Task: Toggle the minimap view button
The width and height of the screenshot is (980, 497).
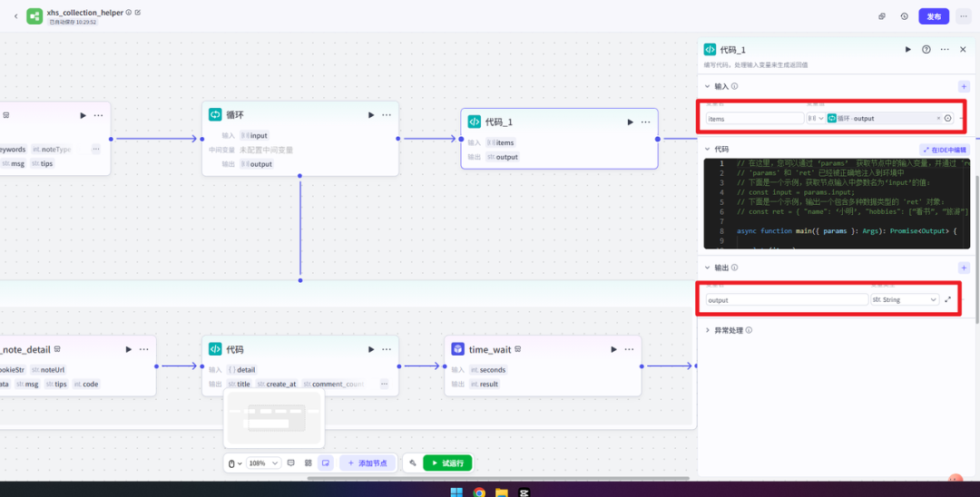Action: point(325,463)
